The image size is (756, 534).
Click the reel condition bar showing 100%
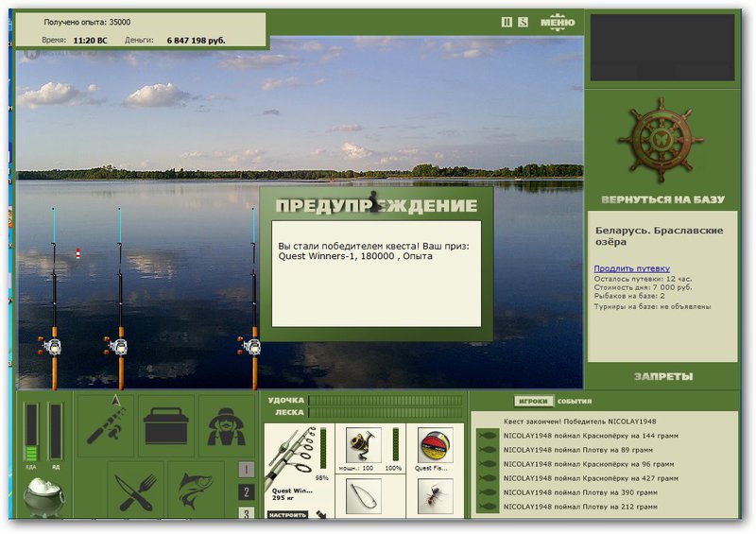395,445
